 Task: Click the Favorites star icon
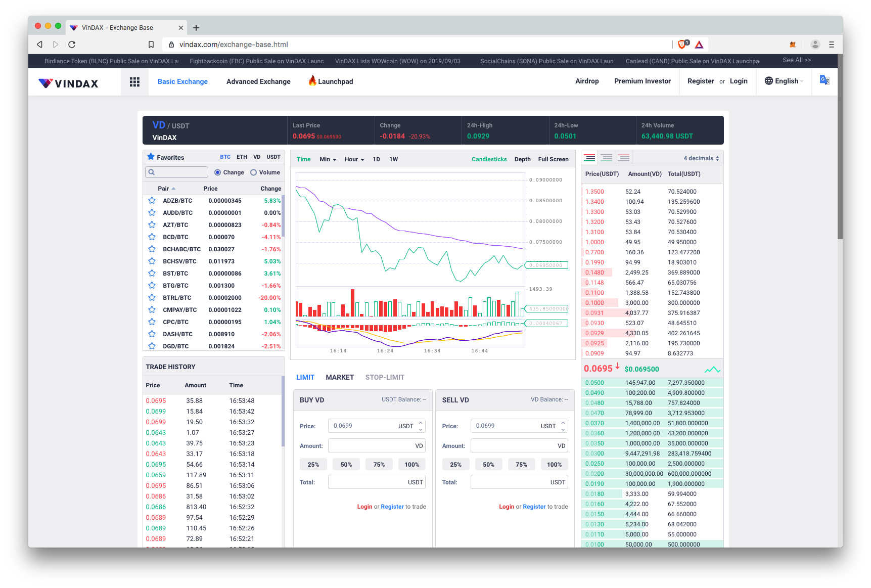tap(151, 157)
